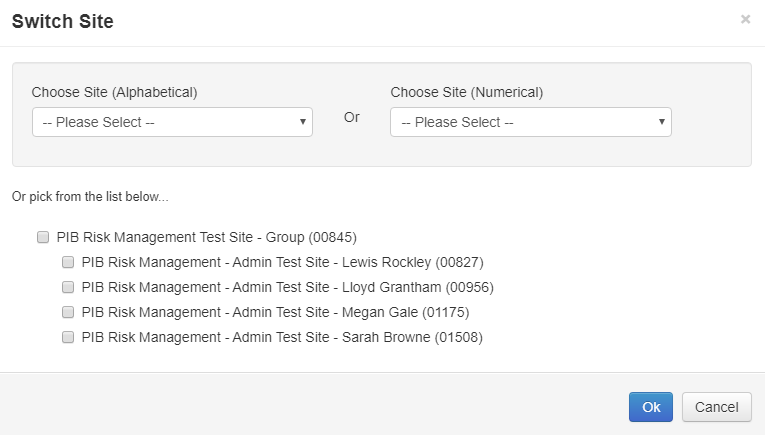Click the arrow on the Numerical site select
The height and width of the screenshot is (435, 765).
661,122
